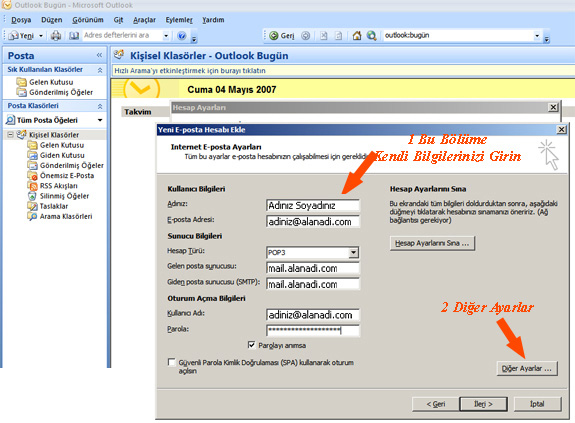This screenshot has width=575, height=423.
Task: Open the Eylemler menu
Action: (179, 20)
